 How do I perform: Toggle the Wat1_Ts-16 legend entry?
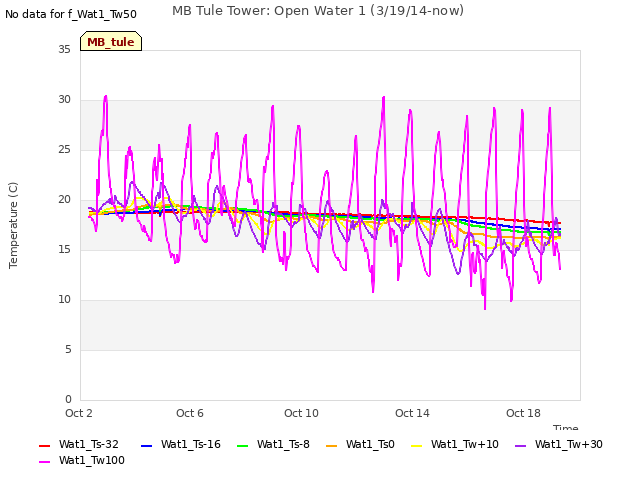click(180, 444)
